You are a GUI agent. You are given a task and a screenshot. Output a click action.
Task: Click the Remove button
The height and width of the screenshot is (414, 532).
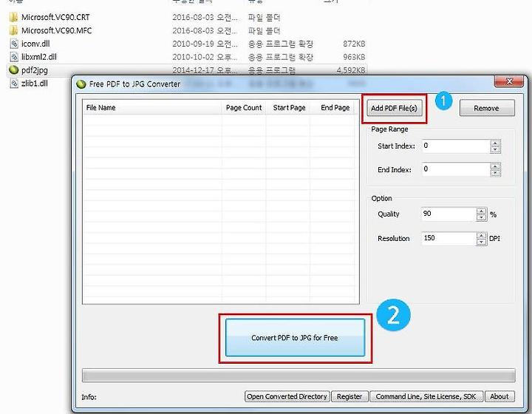(487, 108)
